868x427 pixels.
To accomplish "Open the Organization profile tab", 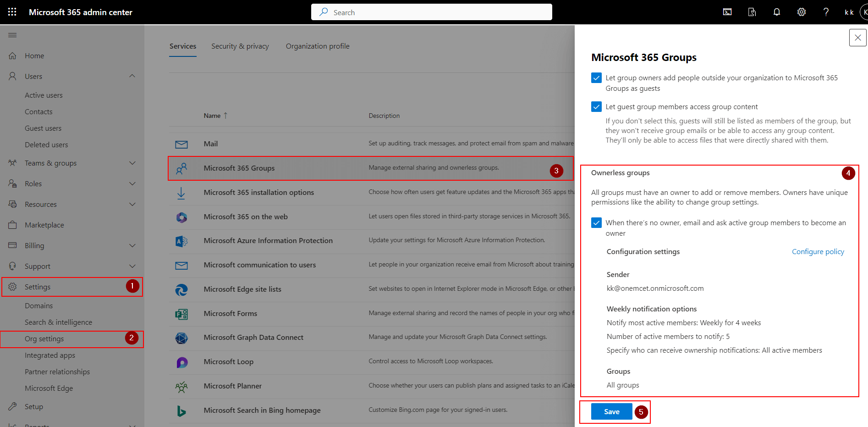I will point(317,46).
